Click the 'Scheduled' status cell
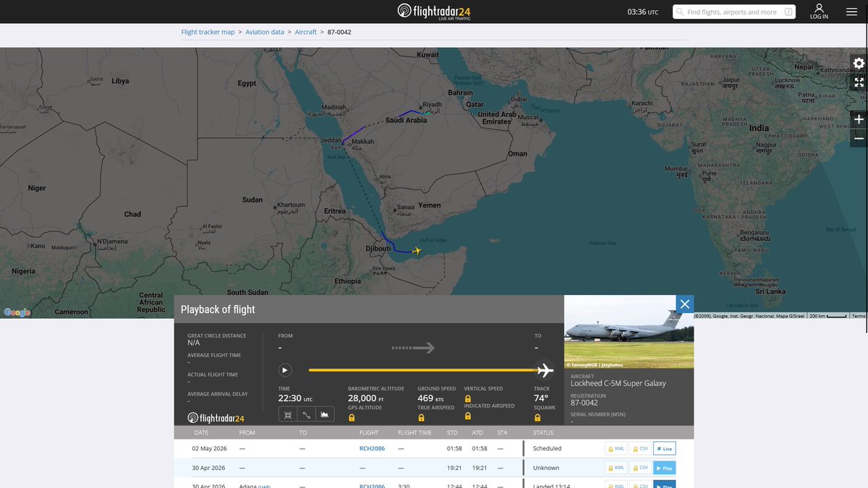Screen dimensions: 868x488 [x=547, y=448]
